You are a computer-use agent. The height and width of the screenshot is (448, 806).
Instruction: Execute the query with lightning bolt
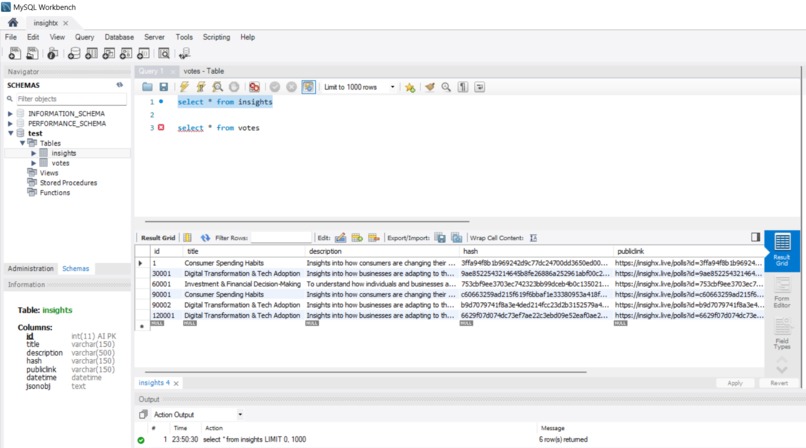pos(184,87)
